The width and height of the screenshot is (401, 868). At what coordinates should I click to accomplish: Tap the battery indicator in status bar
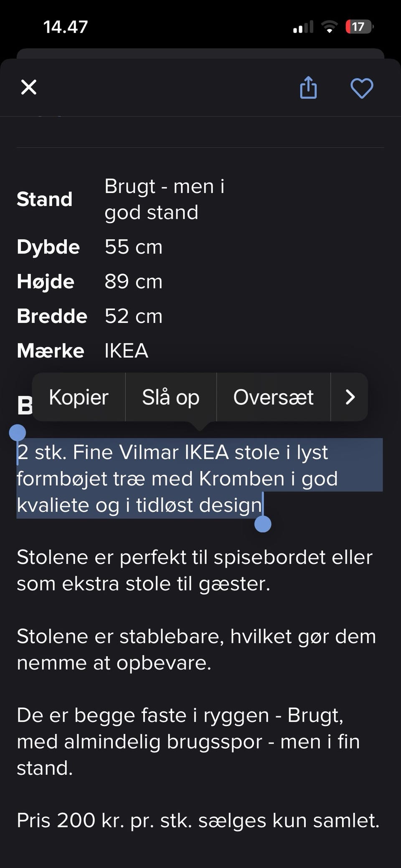pos(358,27)
